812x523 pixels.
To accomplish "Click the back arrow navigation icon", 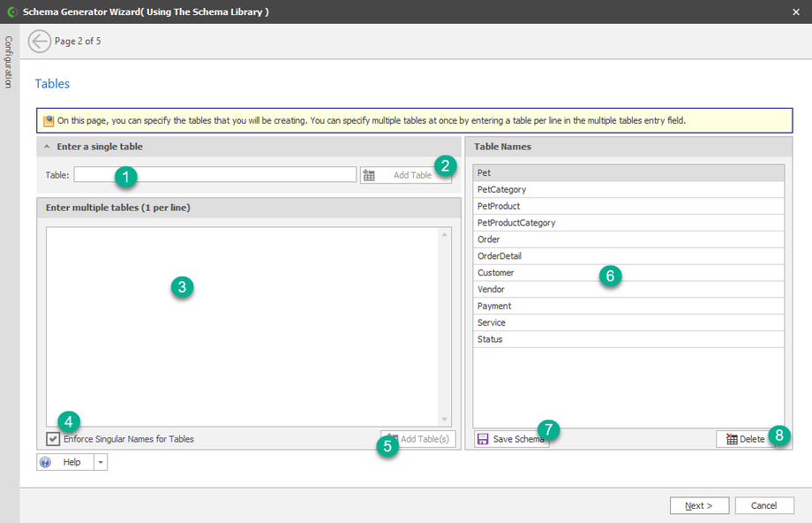I will coord(40,42).
